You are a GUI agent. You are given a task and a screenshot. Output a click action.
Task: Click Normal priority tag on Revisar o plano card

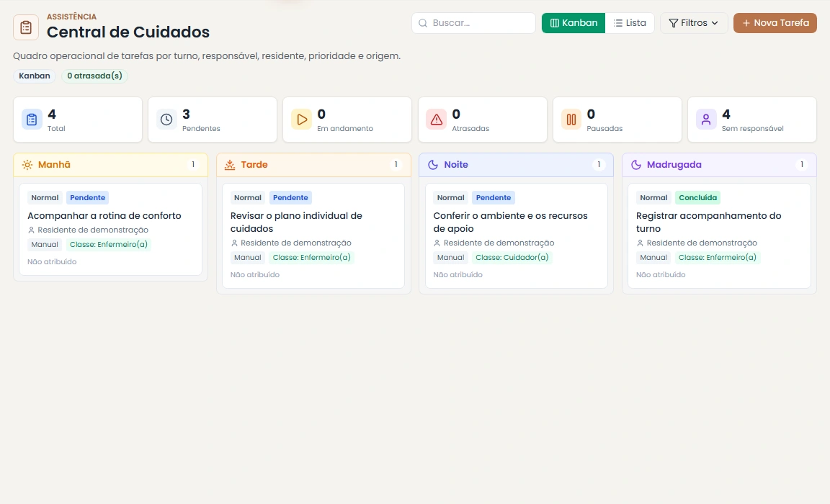[248, 198]
